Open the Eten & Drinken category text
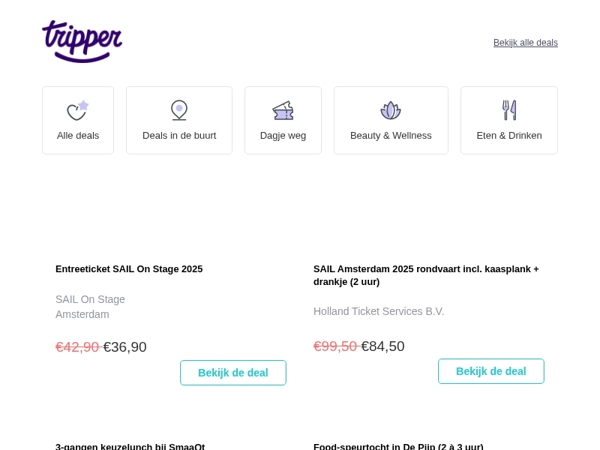 (x=509, y=135)
